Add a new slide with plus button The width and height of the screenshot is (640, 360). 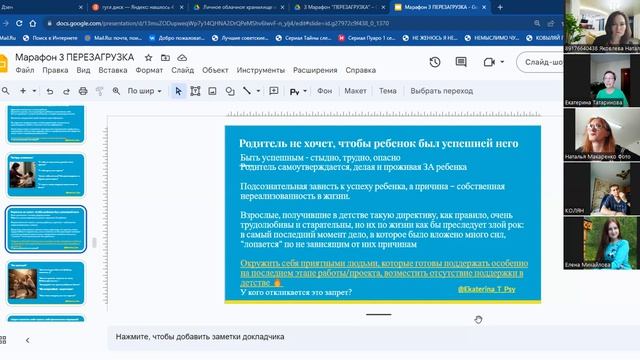[23, 91]
